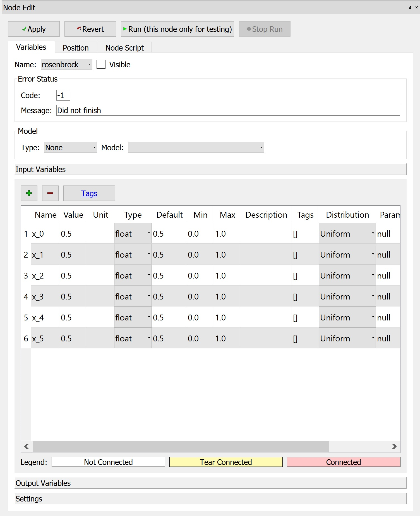Click the Value cell of row x_1
Viewport: 420px width, 516px height.
[x=73, y=254]
